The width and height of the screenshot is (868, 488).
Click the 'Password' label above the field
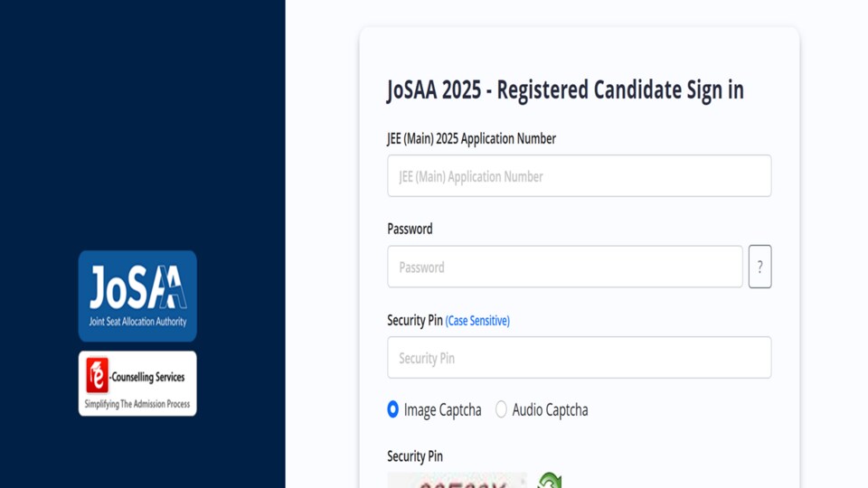410,229
